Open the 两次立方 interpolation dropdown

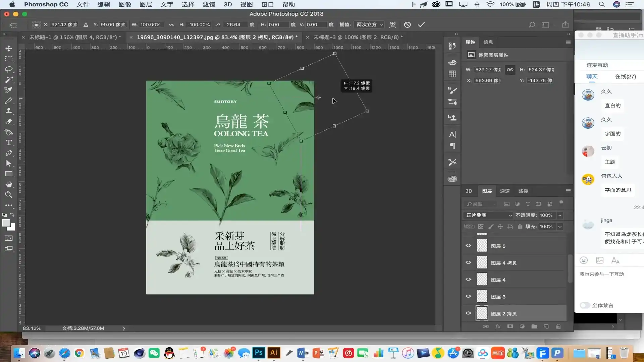tap(368, 24)
